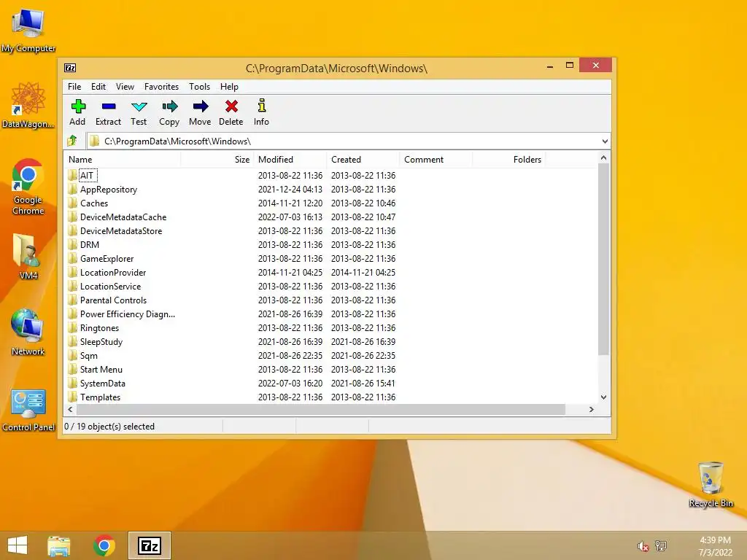
Task: Sort by the Created column header
Action: [363, 160]
